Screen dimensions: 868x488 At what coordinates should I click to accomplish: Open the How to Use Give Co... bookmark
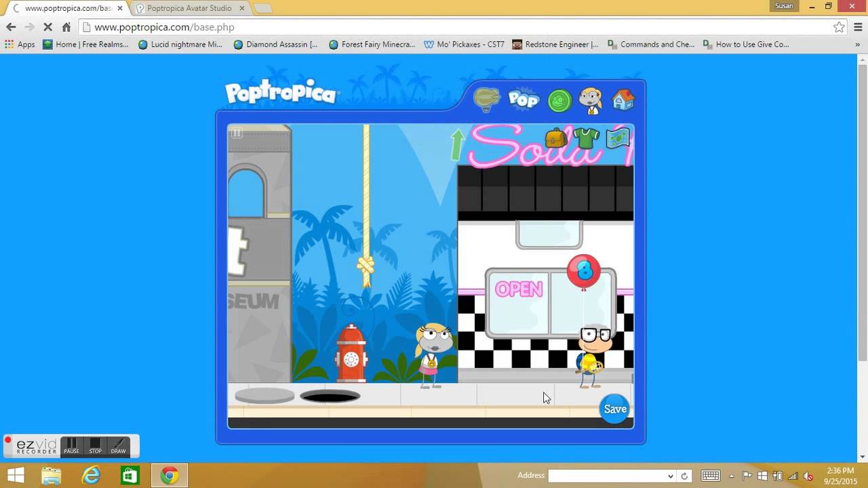pyautogui.click(x=746, y=44)
